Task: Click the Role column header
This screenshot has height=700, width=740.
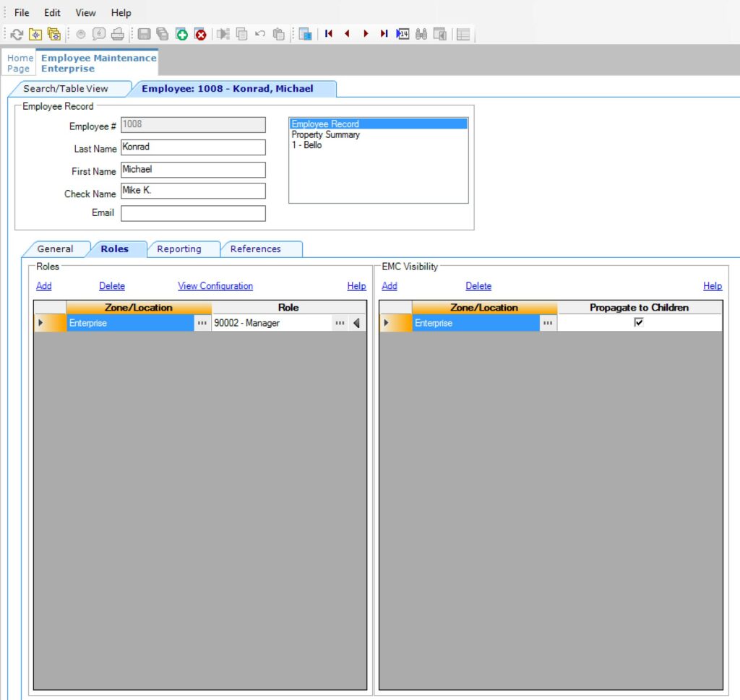Action: [288, 308]
